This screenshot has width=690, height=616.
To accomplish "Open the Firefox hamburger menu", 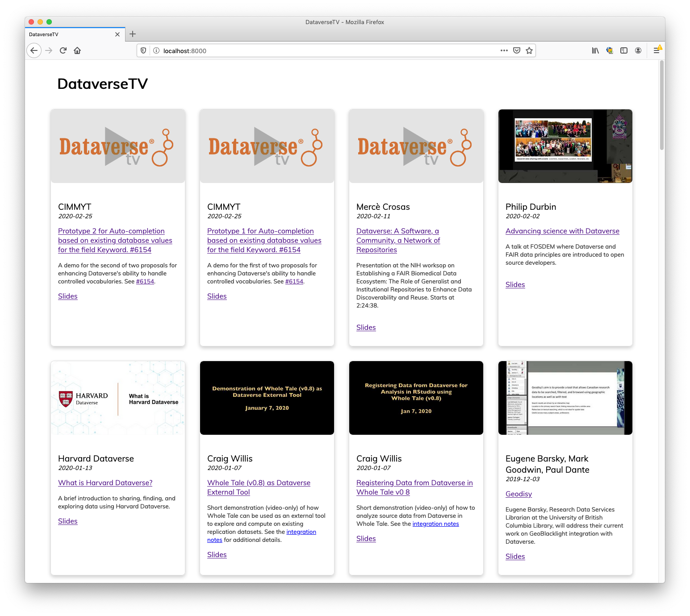I will click(x=657, y=50).
